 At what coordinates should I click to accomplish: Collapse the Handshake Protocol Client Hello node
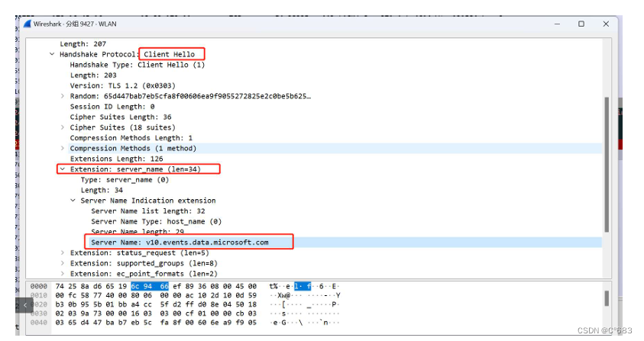(x=52, y=54)
